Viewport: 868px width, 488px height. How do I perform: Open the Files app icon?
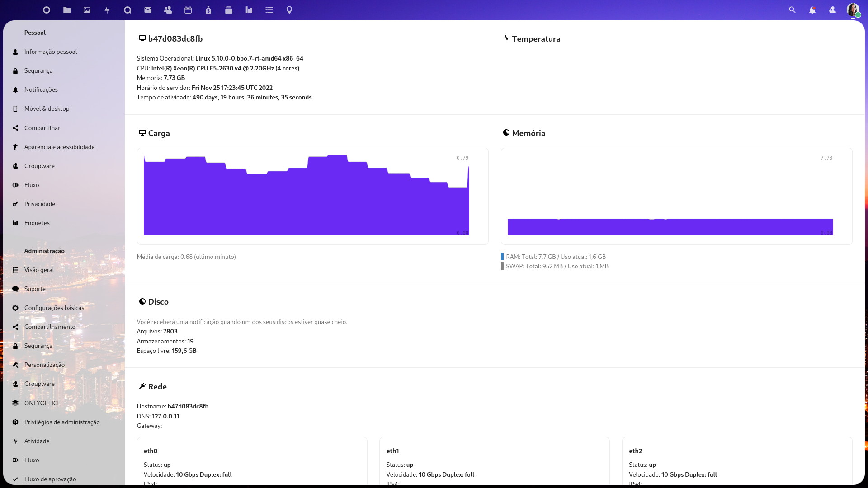pos(67,10)
